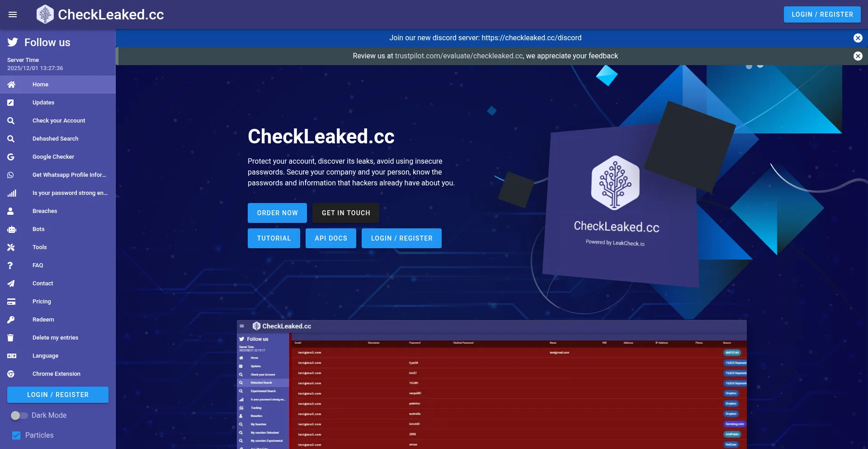868x449 pixels.
Task: Click the password strength bars icon
Action: click(11, 193)
